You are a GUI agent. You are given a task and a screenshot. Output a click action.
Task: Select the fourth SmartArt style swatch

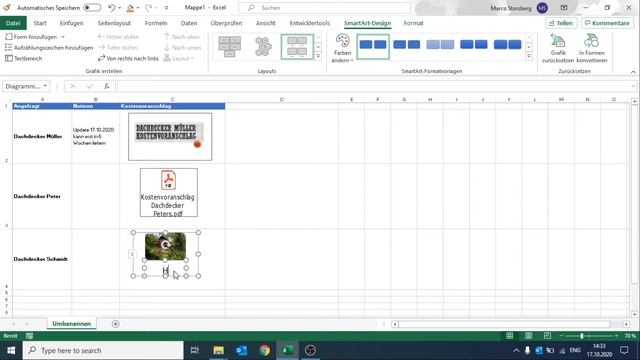(474, 44)
